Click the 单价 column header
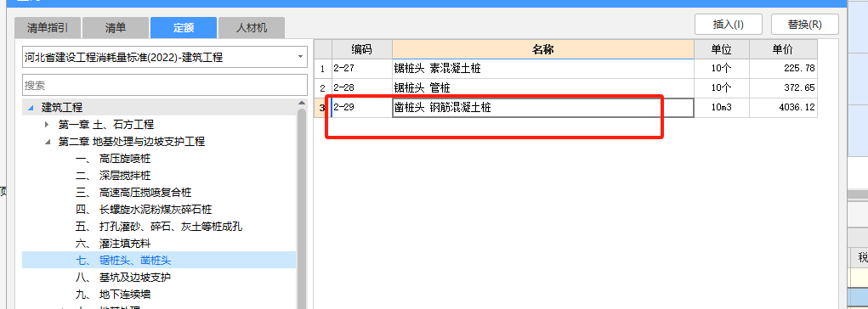The image size is (868, 309). coord(783,50)
